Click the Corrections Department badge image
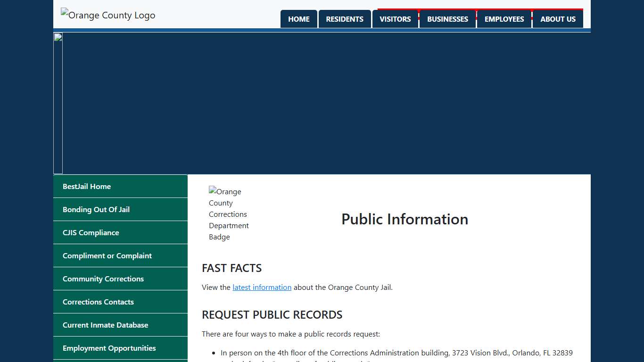 pos(229,214)
